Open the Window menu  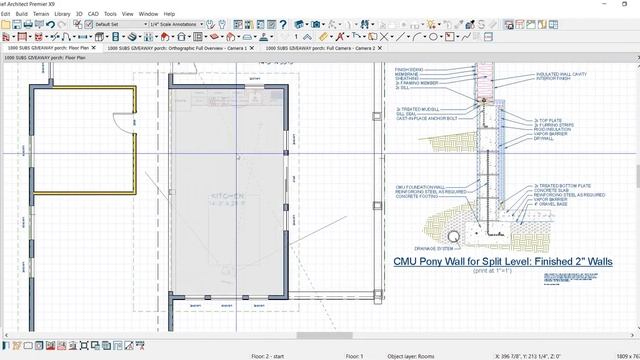[148, 14]
